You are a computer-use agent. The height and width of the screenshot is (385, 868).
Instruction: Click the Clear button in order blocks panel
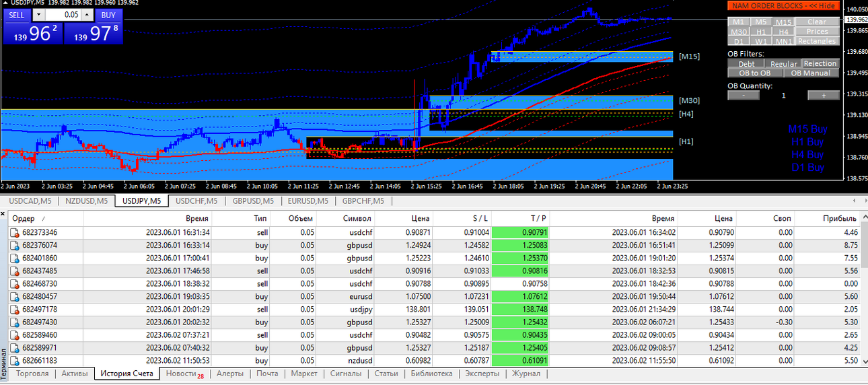(x=817, y=22)
